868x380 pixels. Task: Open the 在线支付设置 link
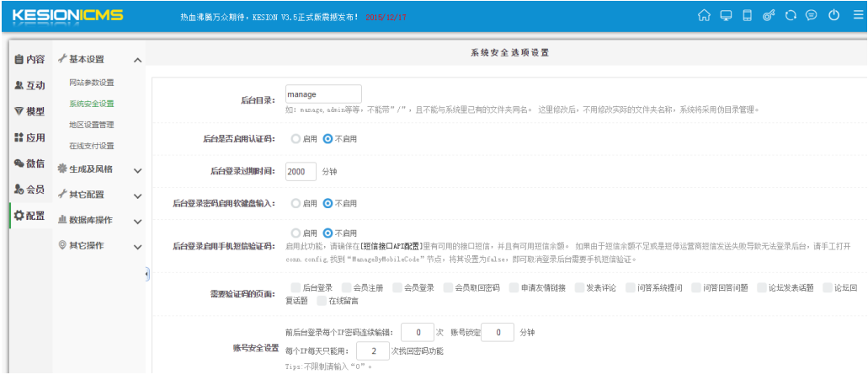tap(91, 146)
